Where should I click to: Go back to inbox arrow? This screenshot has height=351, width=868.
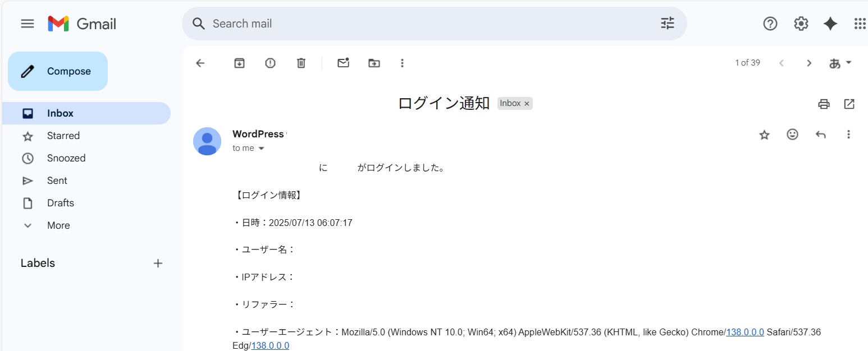[x=200, y=63]
